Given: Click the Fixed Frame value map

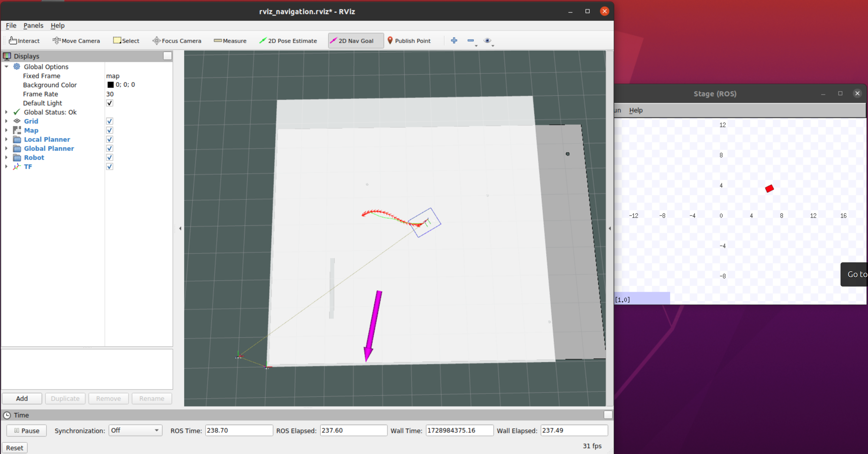Looking at the screenshot, I should 113,76.
